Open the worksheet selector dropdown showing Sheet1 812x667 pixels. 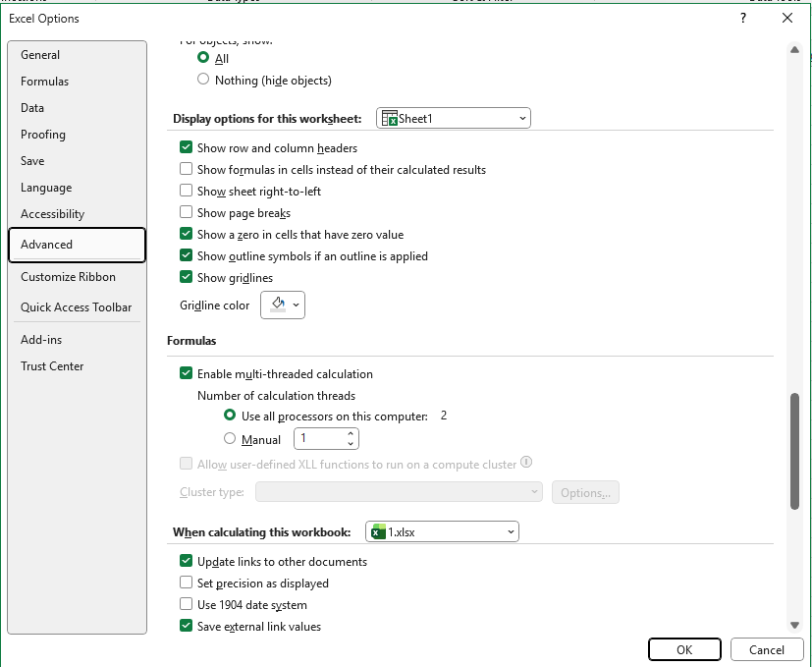(x=522, y=117)
